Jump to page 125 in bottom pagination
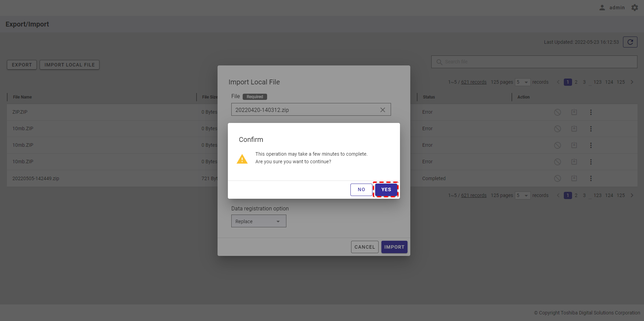The height and width of the screenshot is (321, 644). [x=621, y=196]
